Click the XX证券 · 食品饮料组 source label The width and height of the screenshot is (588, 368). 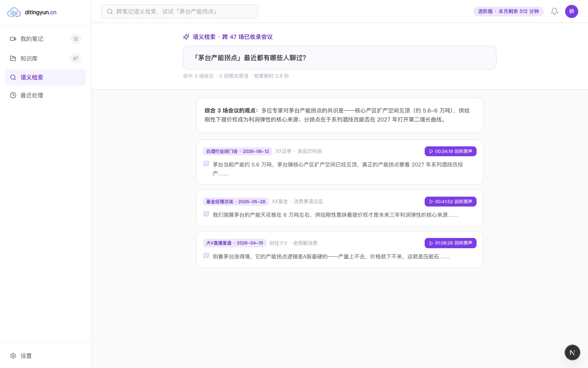[x=298, y=151]
